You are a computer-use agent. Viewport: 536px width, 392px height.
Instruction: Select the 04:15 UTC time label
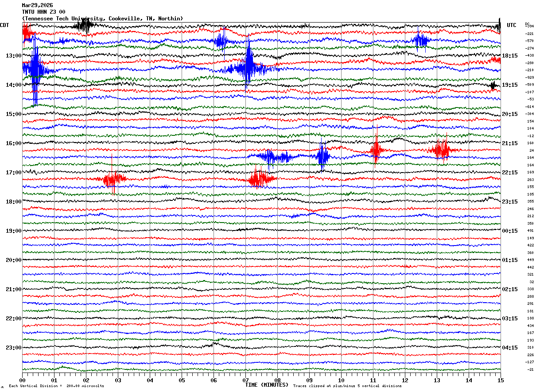[509, 348]
